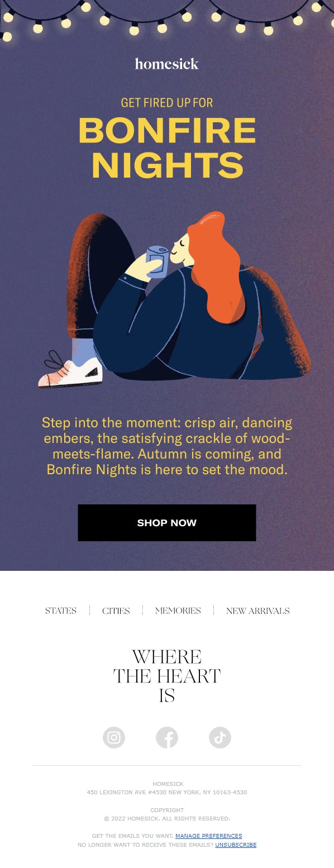Click the BONFIRE NIGHTS headline
Screen dimensions: 334x868
pyautogui.click(x=167, y=147)
